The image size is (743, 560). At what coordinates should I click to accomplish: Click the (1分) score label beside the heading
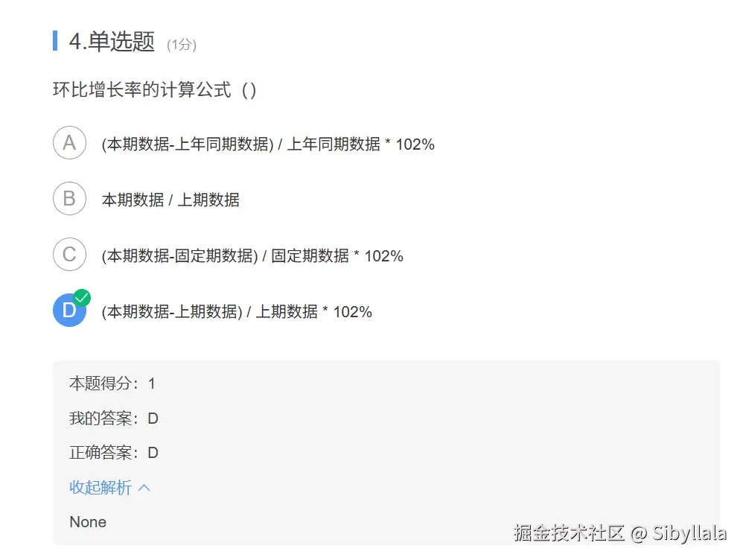tap(182, 45)
